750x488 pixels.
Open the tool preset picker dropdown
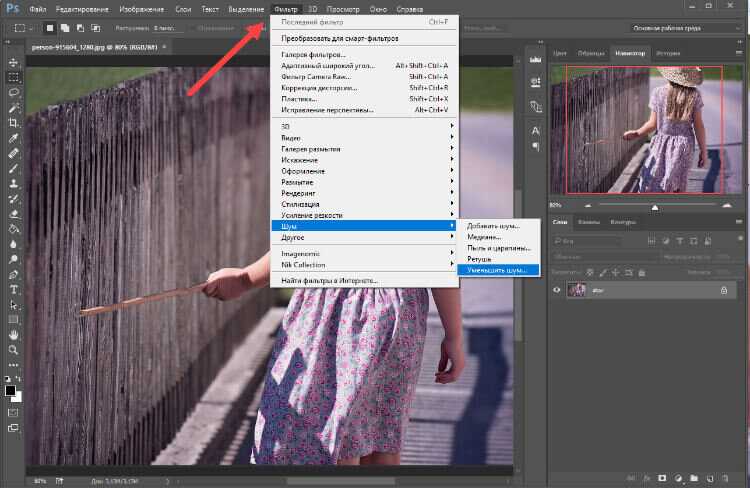click(22, 28)
